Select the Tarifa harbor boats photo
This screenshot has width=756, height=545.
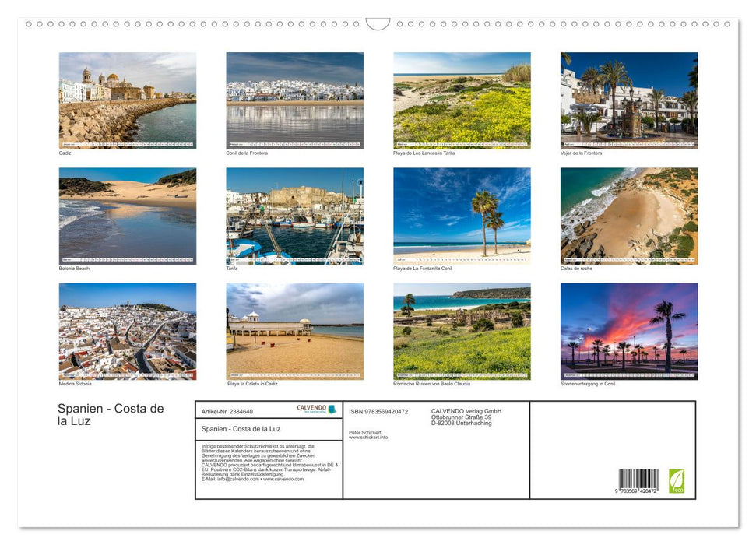294,216
